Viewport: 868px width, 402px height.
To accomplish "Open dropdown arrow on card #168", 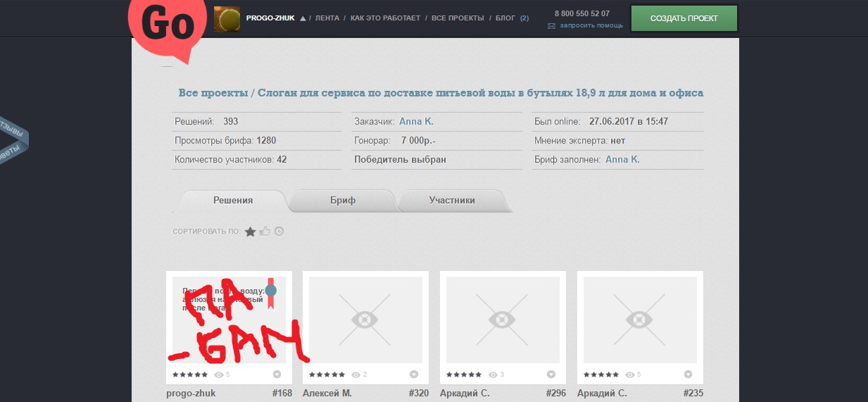I will click(x=277, y=375).
